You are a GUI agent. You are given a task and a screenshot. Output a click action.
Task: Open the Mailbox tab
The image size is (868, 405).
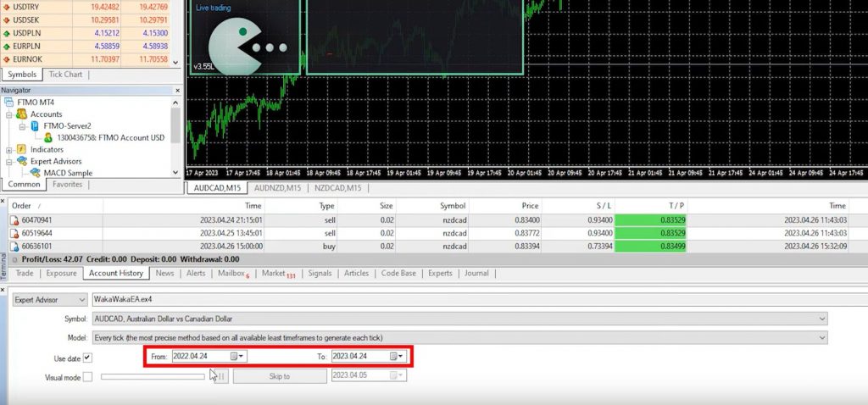[x=233, y=274]
